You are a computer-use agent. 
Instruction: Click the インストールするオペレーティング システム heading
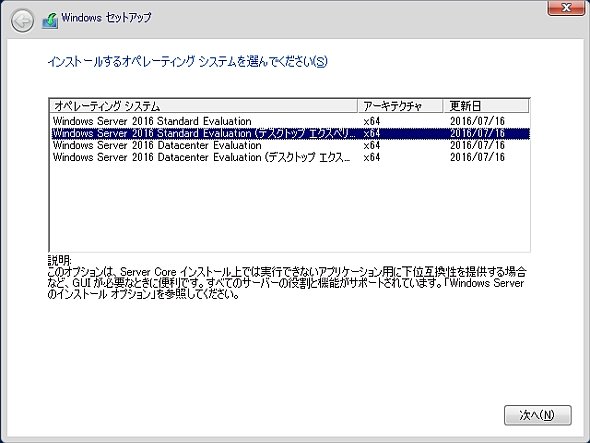tap(187, 61)
